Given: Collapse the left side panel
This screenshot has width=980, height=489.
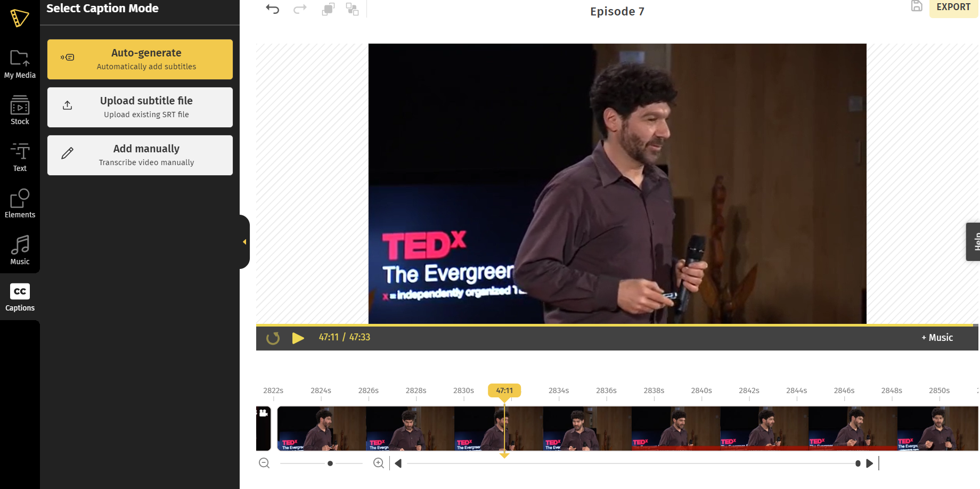Looking at the screenshot, I should pos(244,242).
